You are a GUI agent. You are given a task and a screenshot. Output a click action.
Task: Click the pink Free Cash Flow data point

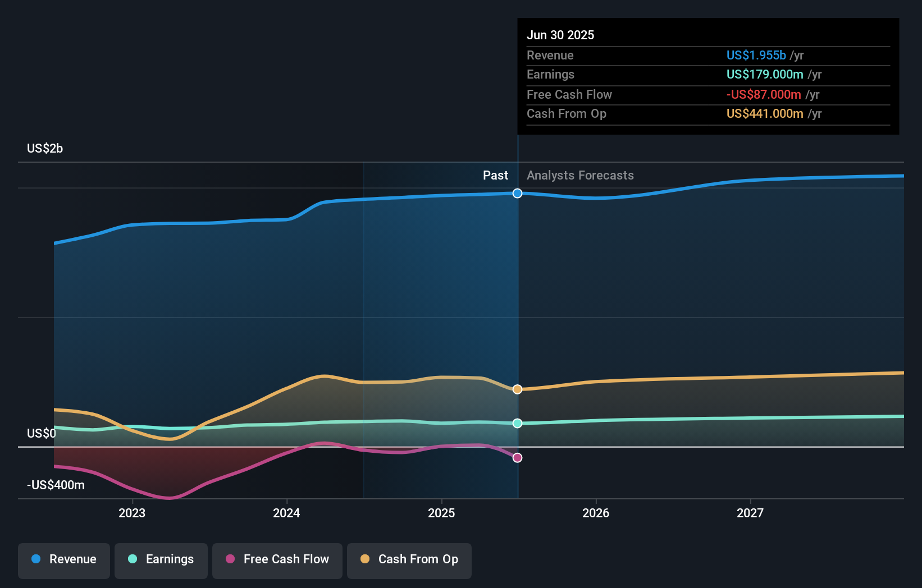[518, 458]
